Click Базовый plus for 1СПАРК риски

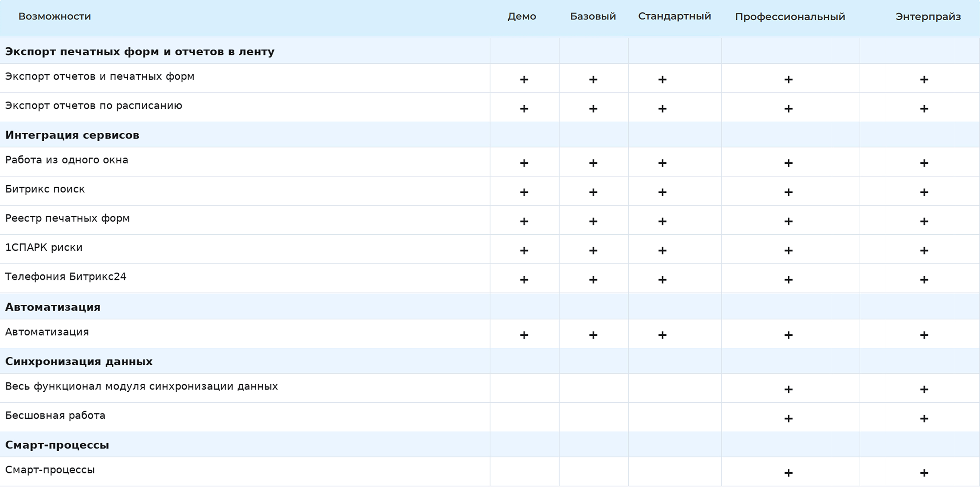click(x=593, y=251)
